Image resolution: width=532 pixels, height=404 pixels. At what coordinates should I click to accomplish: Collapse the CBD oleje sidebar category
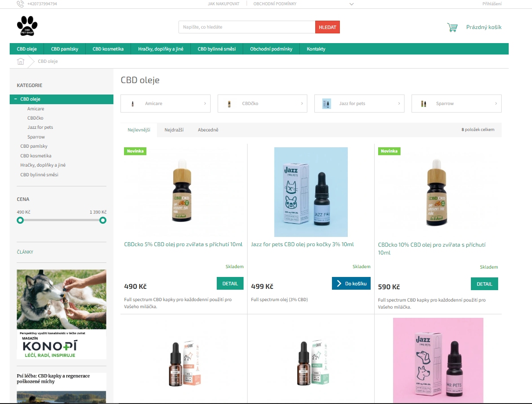coord(16,99)
